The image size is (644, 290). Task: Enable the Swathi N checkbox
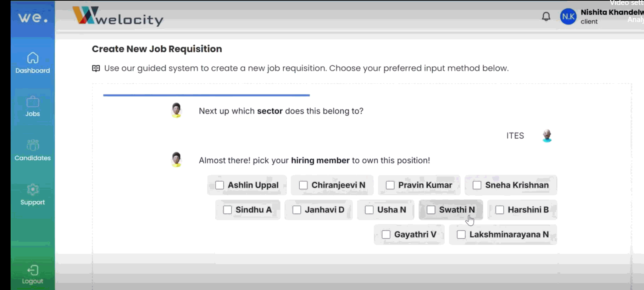[x=431, y=210]
